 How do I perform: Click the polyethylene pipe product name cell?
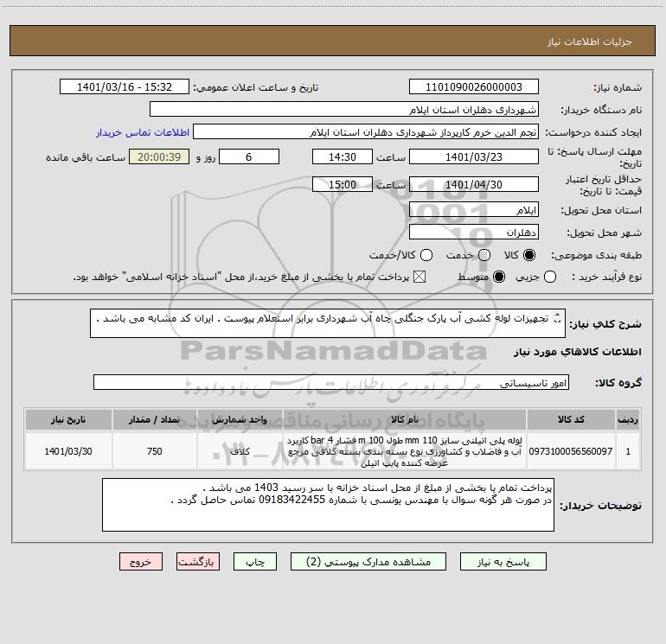405,451
